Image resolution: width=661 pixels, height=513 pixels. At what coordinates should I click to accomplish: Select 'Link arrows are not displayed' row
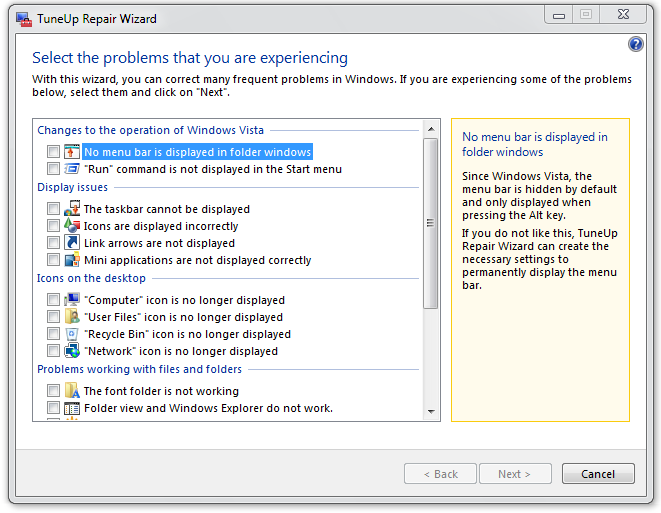click(x=159, y=243)
